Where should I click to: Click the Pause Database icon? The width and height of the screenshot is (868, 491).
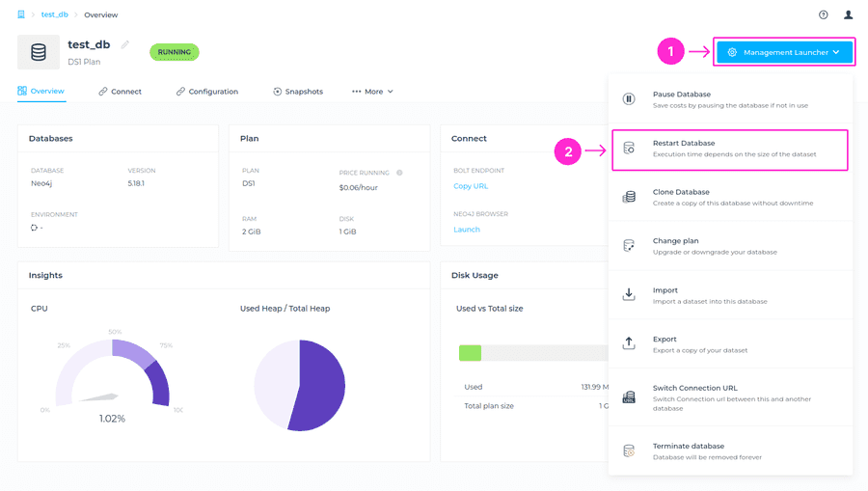pyautogui.click(x=629, y=99)
